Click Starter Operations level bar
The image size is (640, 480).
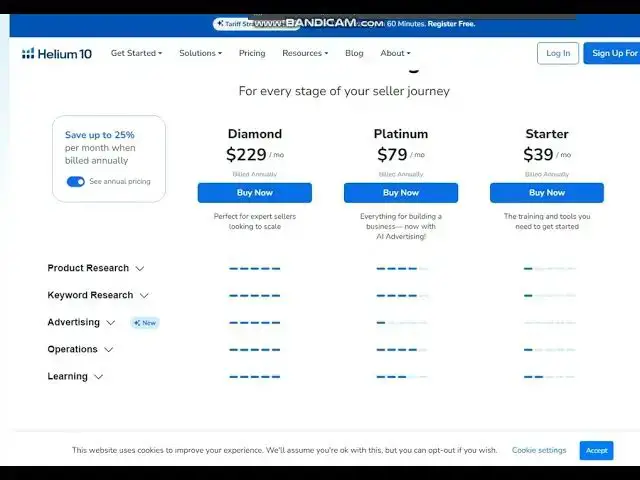[x=549, y=350]
